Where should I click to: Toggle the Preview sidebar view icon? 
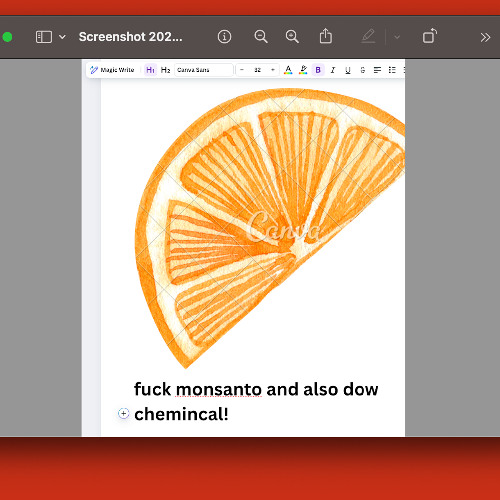coord(44,37)
